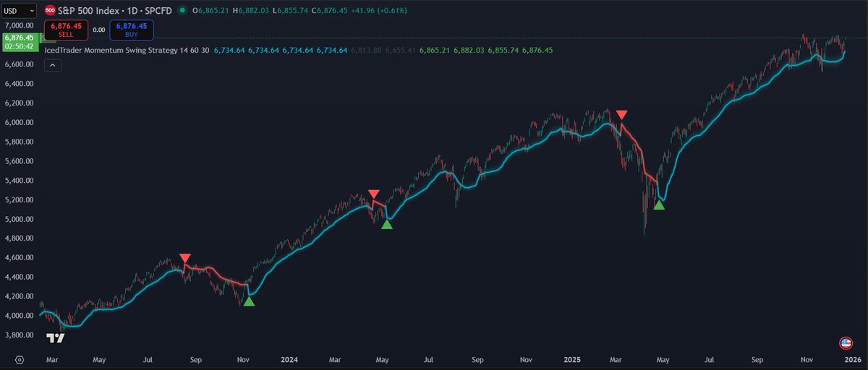Open the USD currency dropdown
The image size is (868, 370).
coord(18,11)
